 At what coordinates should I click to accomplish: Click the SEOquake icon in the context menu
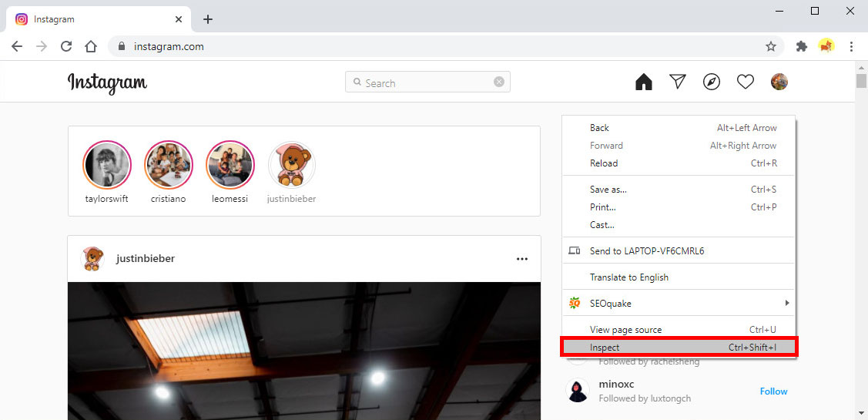(574, 303)
